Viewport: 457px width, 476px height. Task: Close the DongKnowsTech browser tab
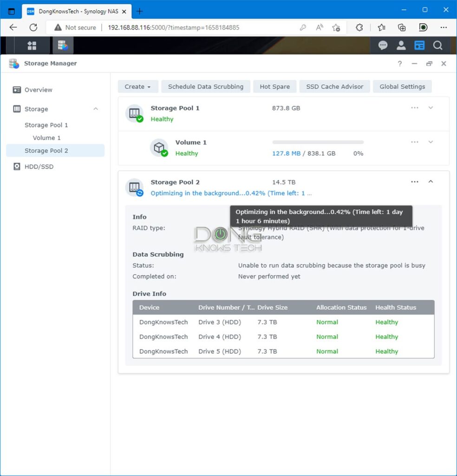tap(124, 12)
